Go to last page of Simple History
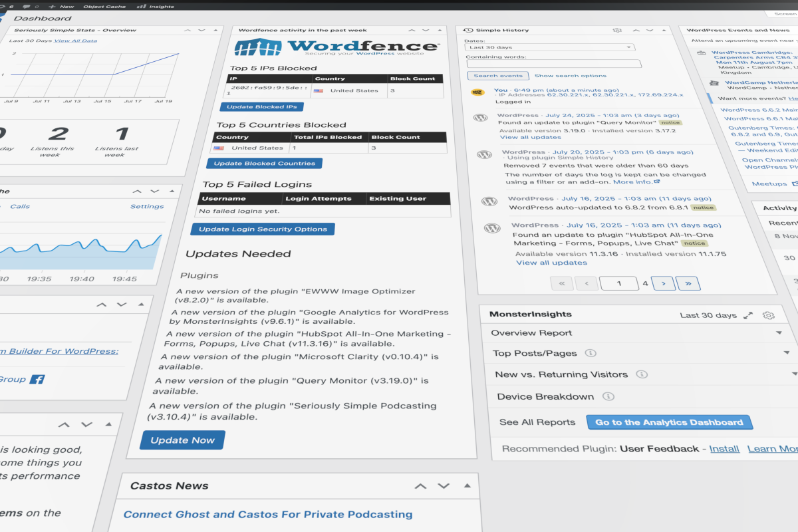Screen dimensions: 798x532 (688, 284)
